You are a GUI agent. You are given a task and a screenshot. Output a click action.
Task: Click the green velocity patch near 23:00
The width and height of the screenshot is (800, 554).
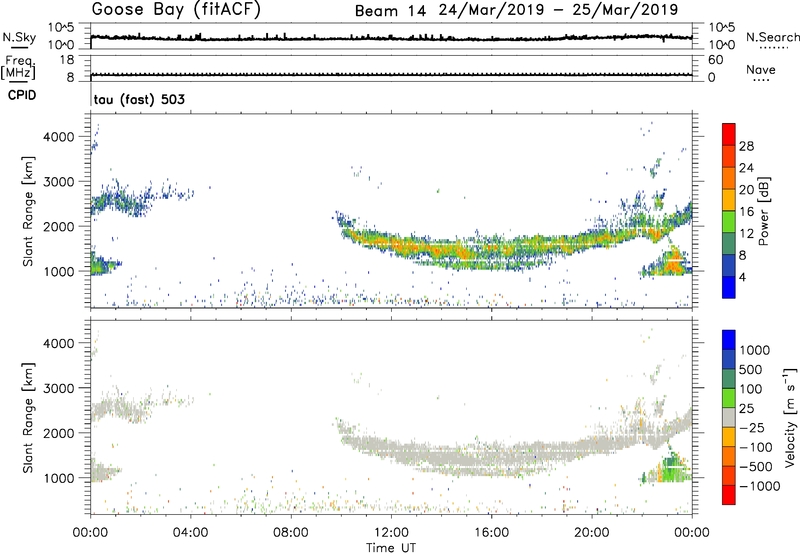point(672,467)
